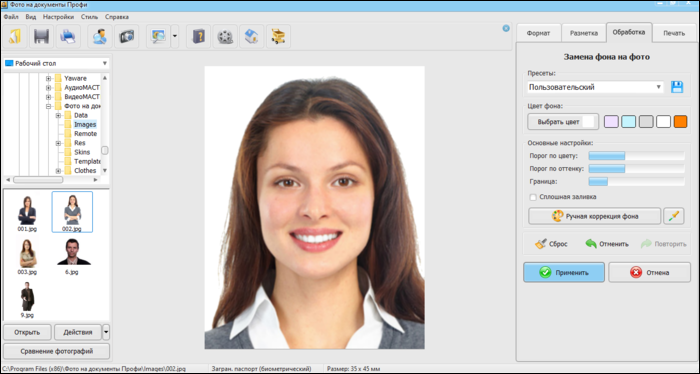Screen dimensions: 700x374
Task: Enable the Сплошная заливка checkbox
Action: coord(533,197)
